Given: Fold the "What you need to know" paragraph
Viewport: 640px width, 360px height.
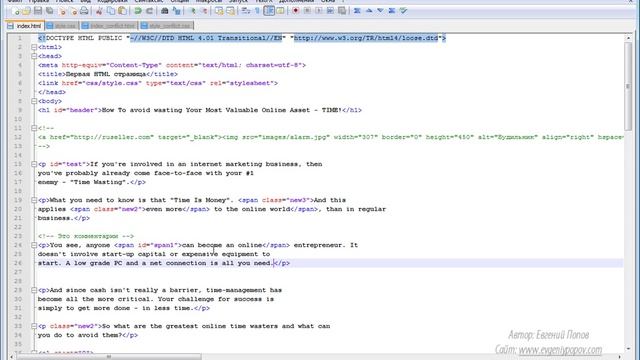Looking at the screenshot, I should tap(34, 200).
